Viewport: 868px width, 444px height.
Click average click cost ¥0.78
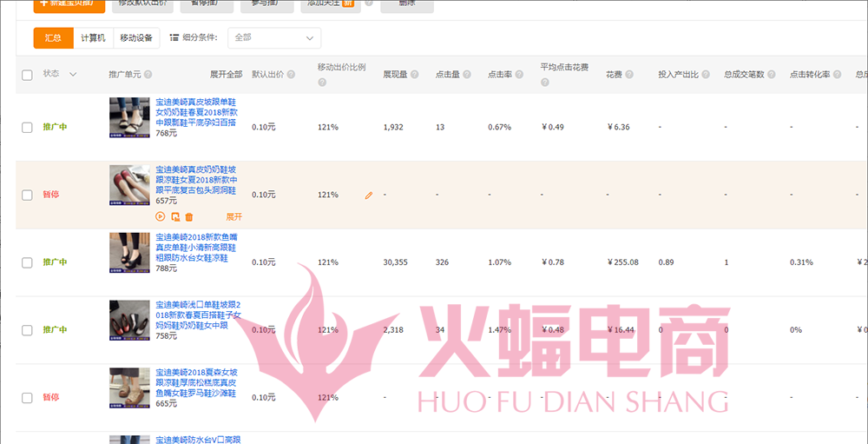click(x=552, y=262)
